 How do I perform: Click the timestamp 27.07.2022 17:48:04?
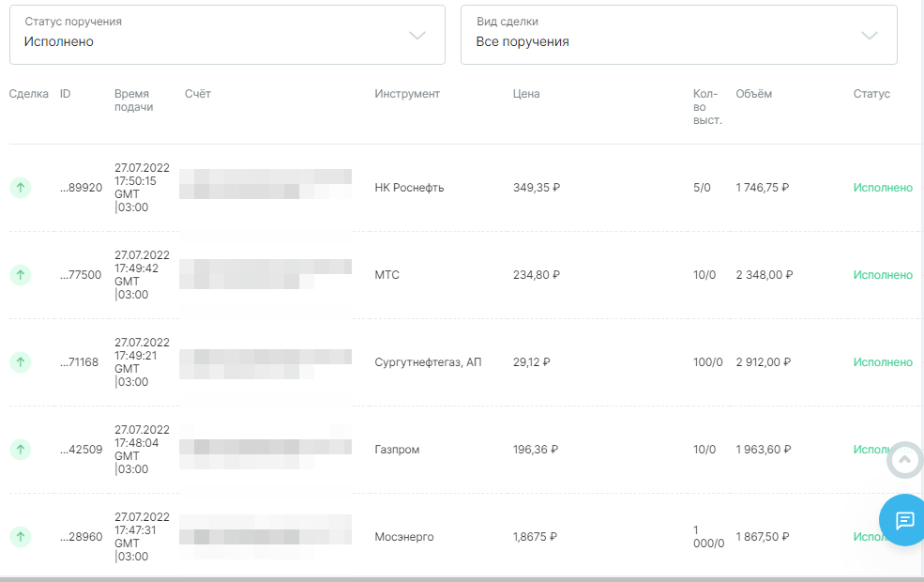142,450
